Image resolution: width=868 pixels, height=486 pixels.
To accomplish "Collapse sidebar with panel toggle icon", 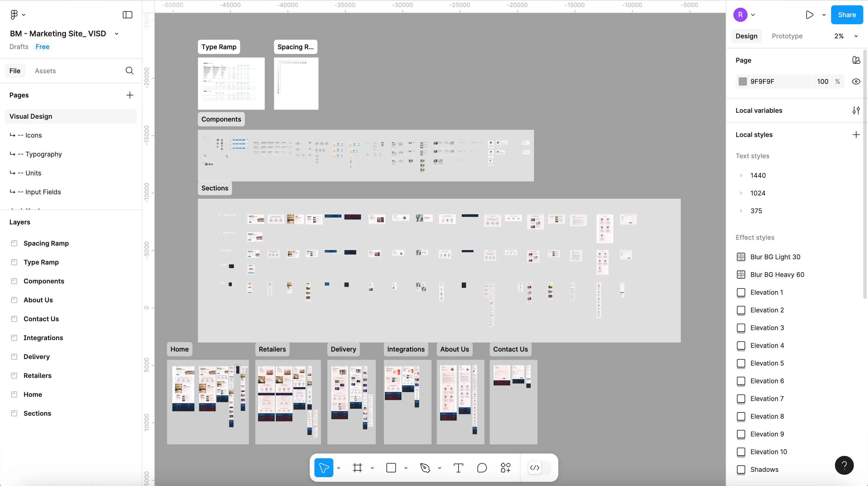I will [127, 15].
